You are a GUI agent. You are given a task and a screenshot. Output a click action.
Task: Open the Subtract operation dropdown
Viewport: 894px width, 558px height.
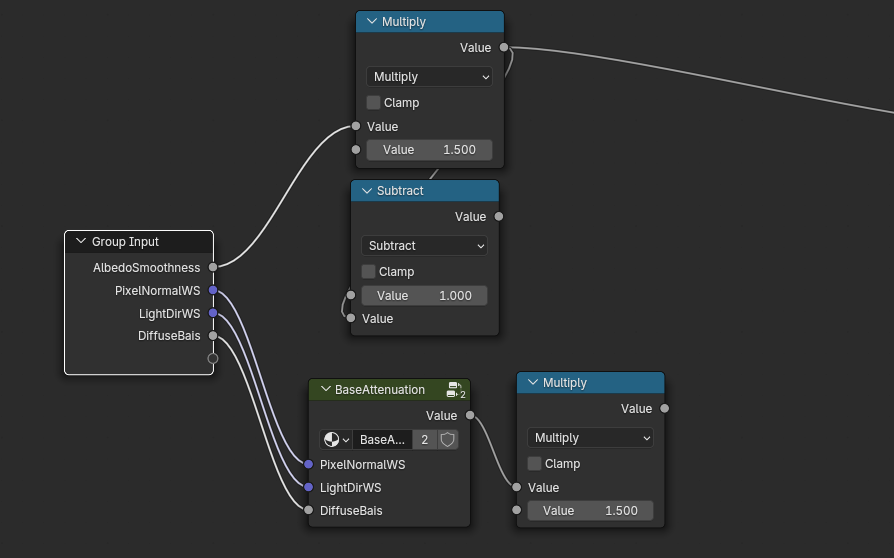point(424,246)
